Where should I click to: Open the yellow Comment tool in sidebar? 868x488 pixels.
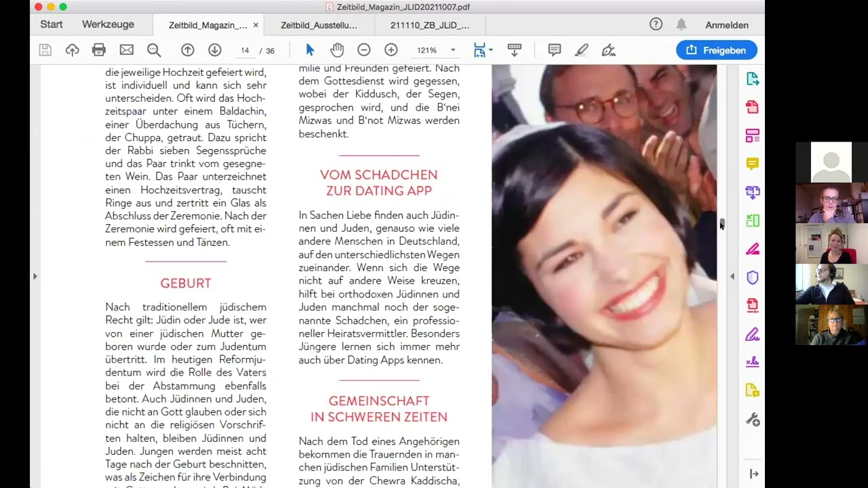(x=753, y=164)
